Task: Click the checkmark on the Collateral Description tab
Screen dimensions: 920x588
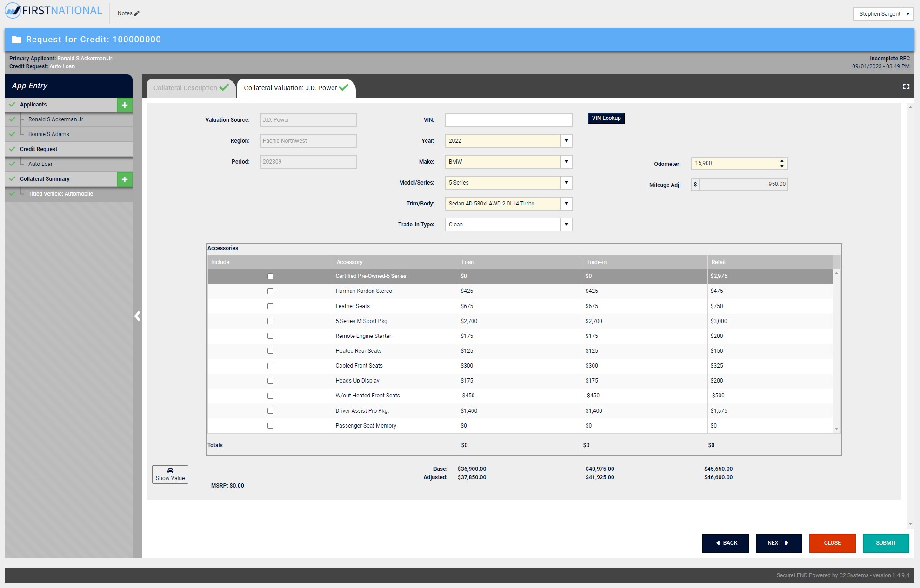Action: point(224,87)
